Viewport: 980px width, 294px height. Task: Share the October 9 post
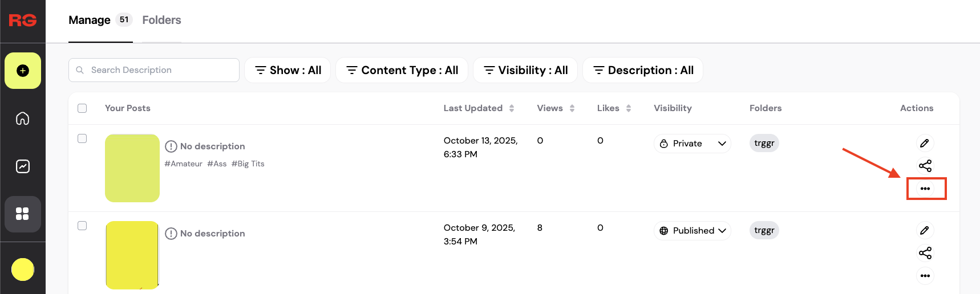925,253
